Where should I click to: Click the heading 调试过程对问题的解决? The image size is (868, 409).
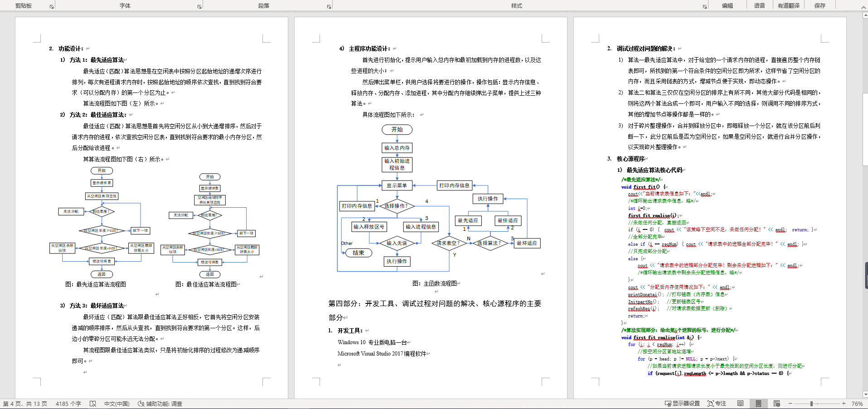[646, 49]
